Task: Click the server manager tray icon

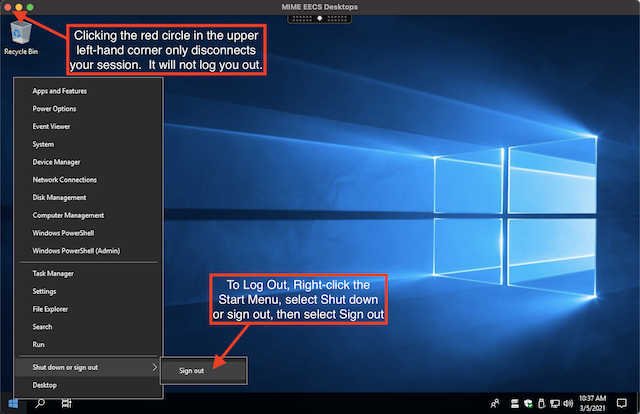Action: (515, 403)
